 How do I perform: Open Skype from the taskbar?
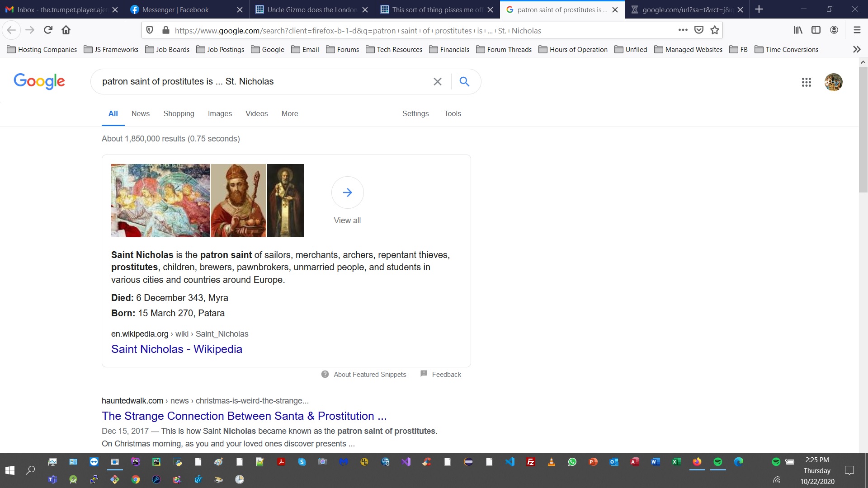(302, 462)
